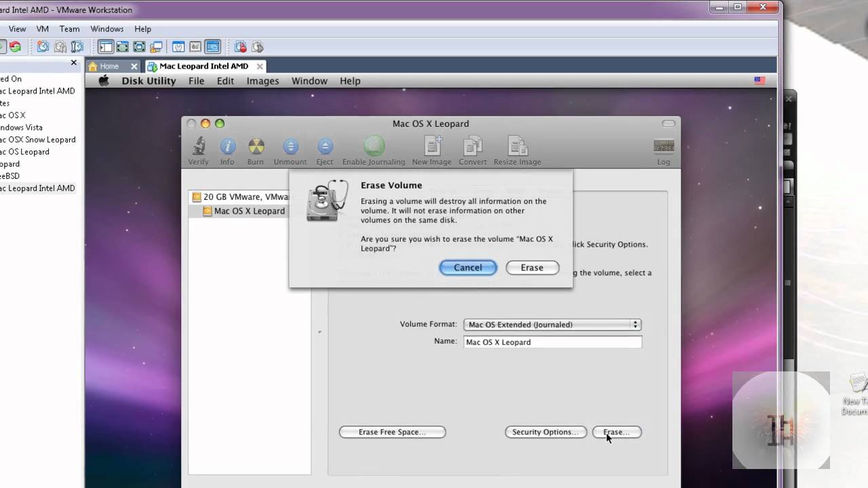Toggle the VMware sidebar view icon
Viewport: 868px width, 488px height.
[x=106, y=47]
